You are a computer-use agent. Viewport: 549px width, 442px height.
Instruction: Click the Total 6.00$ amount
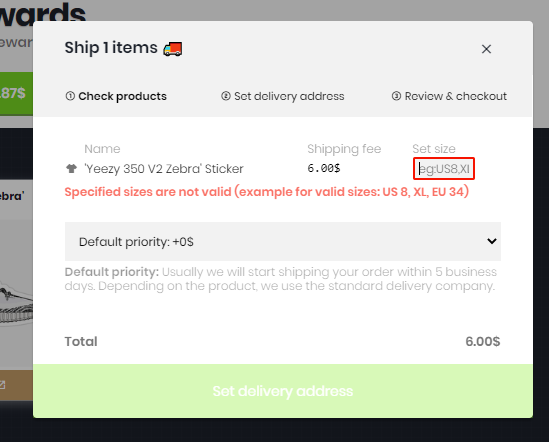pyautogui.click(x=482, y=341)
